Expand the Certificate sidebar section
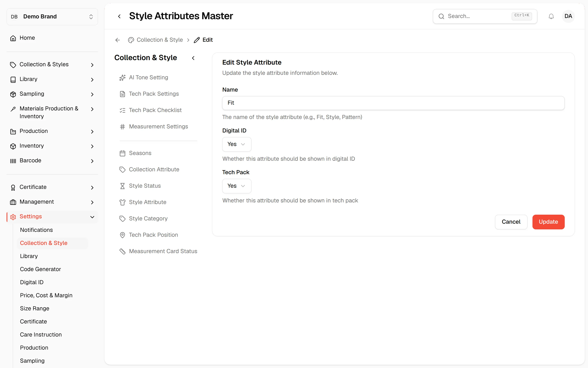This screenshot has width=588, height=368. click(52, 187)
